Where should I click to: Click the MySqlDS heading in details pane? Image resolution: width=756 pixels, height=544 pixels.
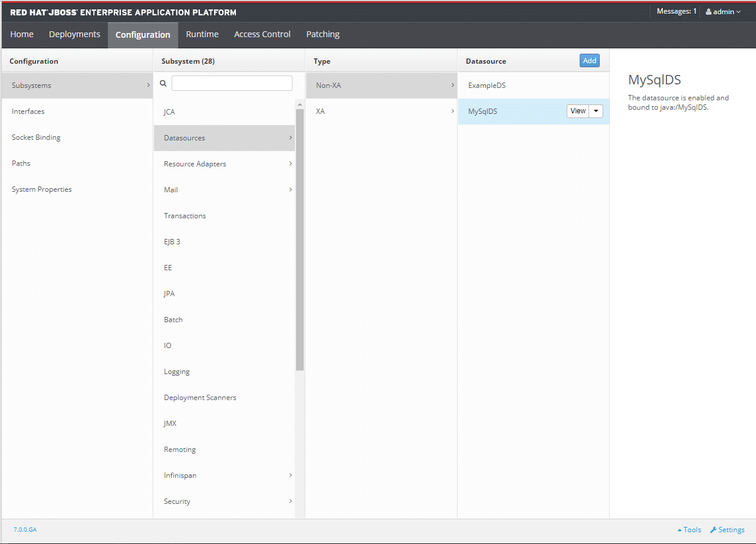[x=655, y=81]
